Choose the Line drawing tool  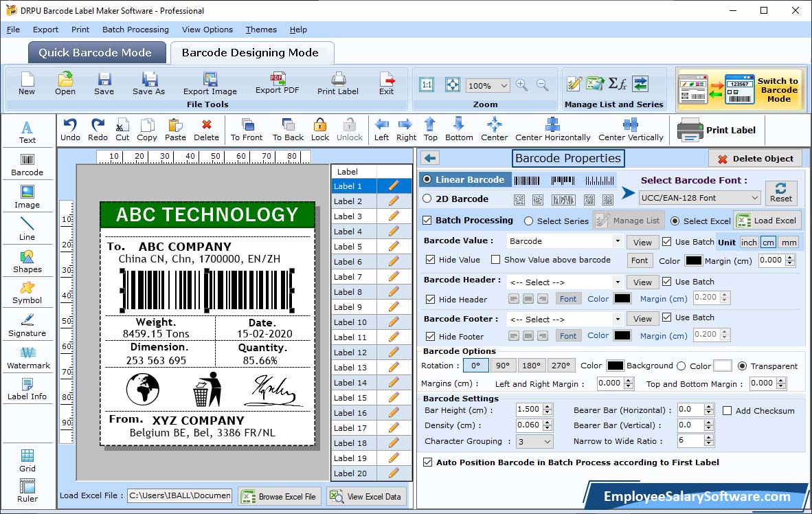click(27, 229)
